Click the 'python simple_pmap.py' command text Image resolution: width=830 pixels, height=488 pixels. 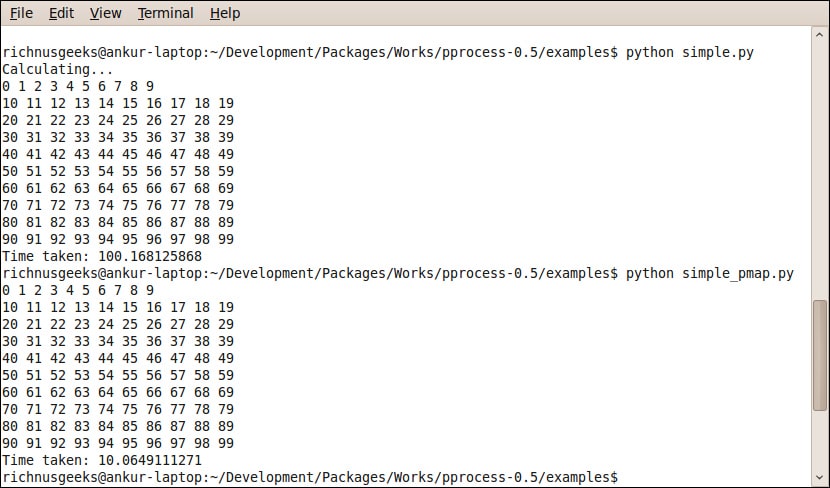tap(710, 273)
